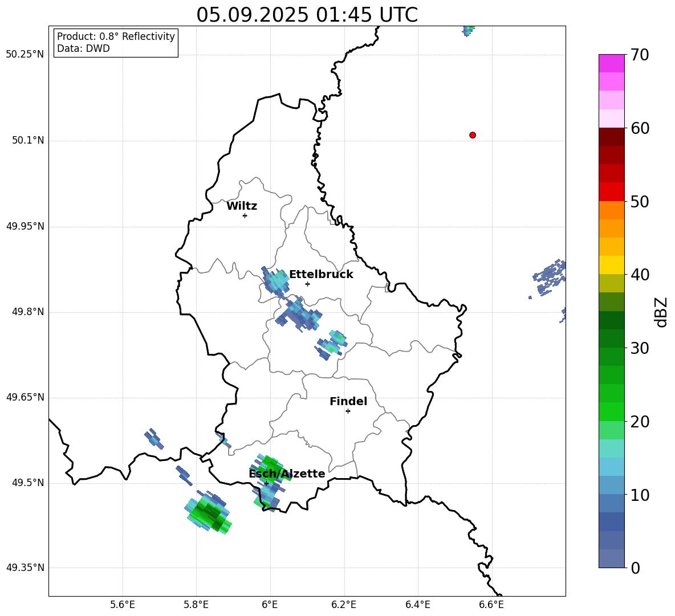The height and width of the screenshot is (616, 675).
Task: Click the title text 05.09.2025 01:45 UTC
Action: tap(307, 15)
